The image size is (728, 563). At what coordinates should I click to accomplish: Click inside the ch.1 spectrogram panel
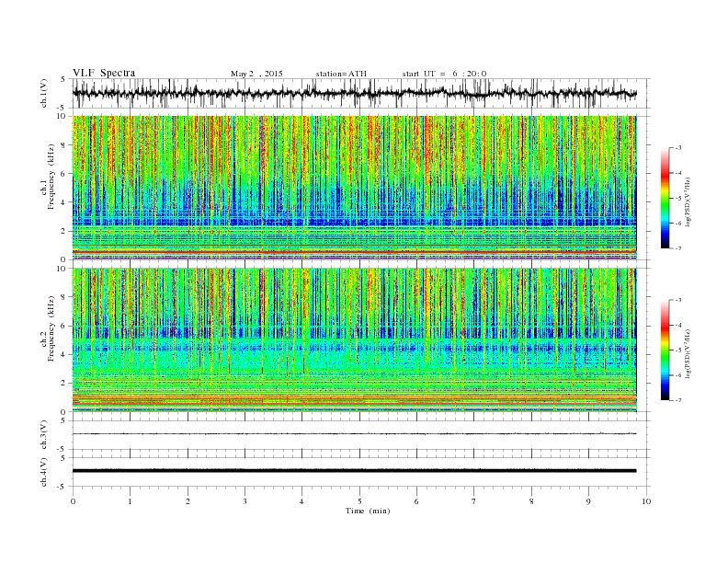click(355, 188)
